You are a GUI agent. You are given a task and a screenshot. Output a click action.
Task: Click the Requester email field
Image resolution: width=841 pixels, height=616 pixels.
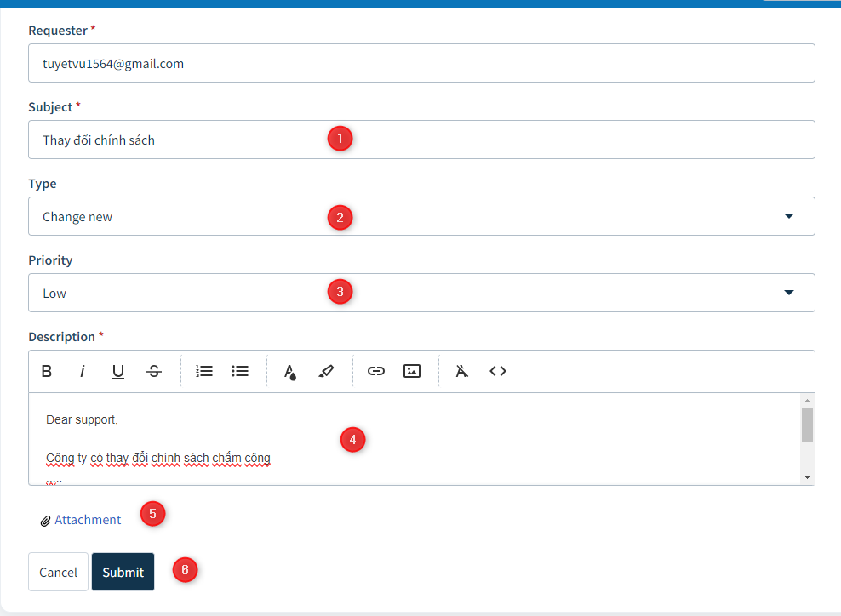click(x=421, y=63)
